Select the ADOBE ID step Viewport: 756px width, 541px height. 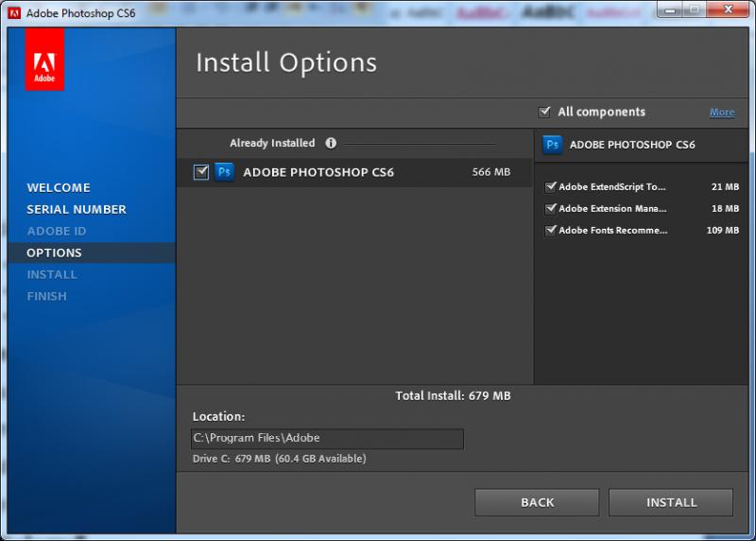click(x=57, y=231)
